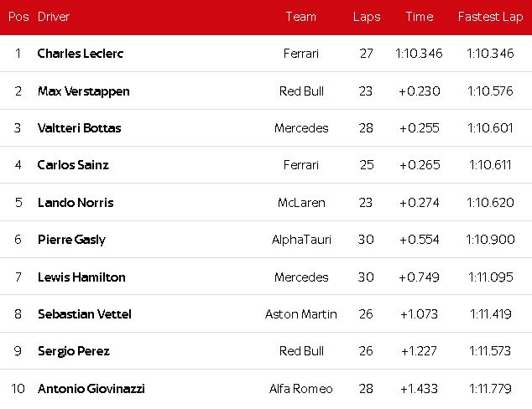Select driver name Charles Leclerc

point(81,54)
